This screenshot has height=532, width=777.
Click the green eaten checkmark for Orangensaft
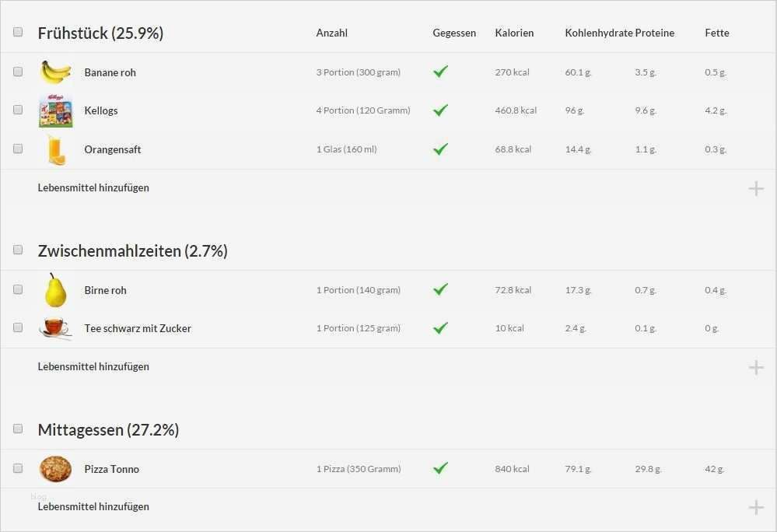[440, 149]
